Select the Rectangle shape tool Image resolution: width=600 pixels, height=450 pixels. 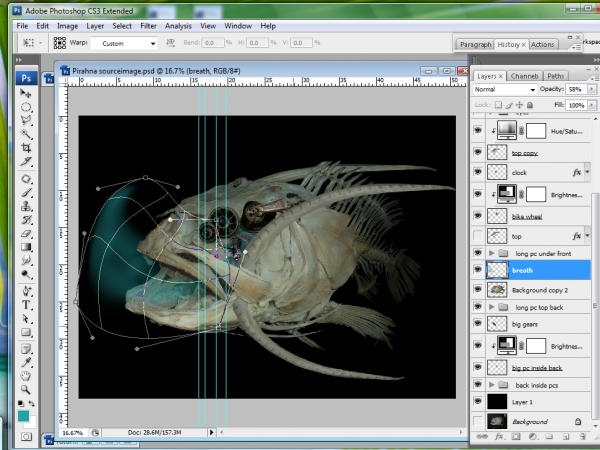pos(26,332)
